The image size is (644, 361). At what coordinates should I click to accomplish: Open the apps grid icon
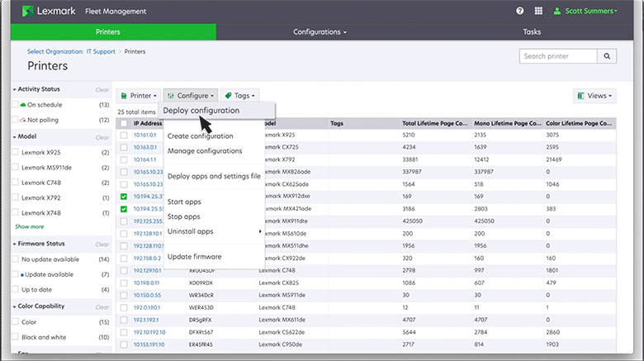point(539,11)
